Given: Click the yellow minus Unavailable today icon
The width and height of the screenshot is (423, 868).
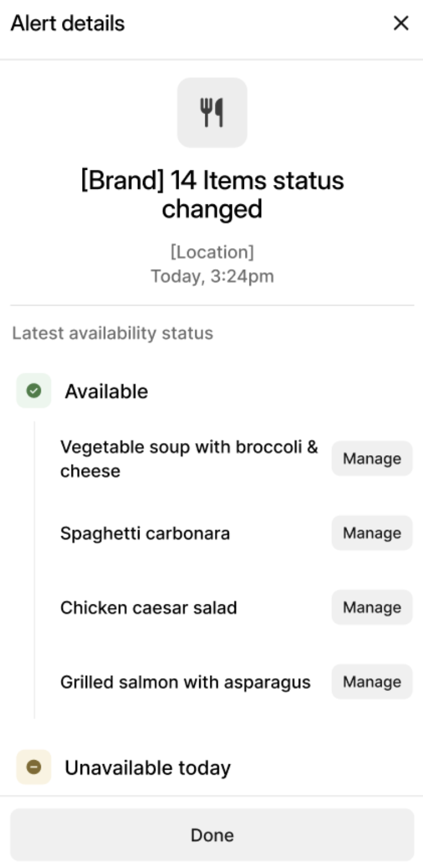Looking at the screenshot, I should (34, 767).
